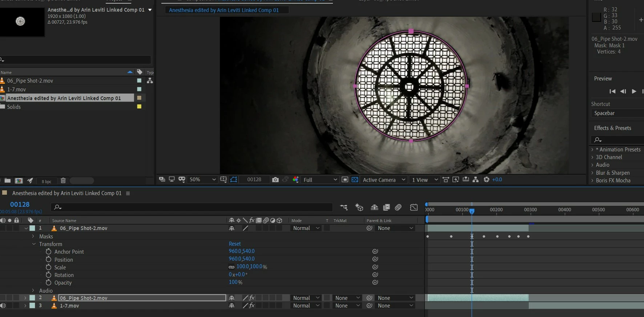The height and width of the screenshot is (317, 644).
Task: Toggle the Position property stopwatch
Action: point(48,259)
